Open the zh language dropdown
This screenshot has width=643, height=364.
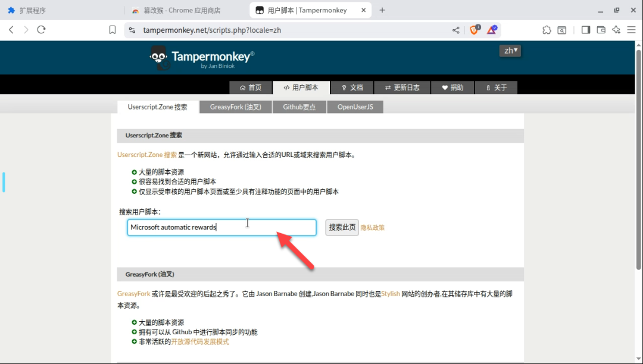tap(510, 51)
